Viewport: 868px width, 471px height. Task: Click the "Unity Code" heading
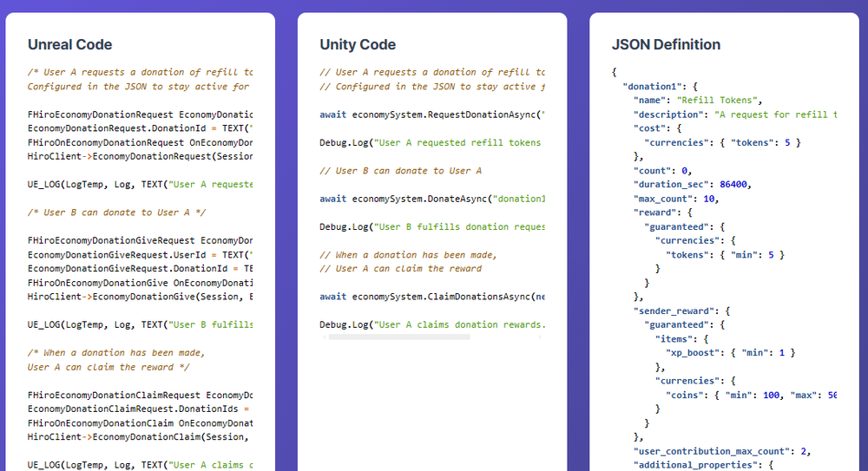click(358, 45)
